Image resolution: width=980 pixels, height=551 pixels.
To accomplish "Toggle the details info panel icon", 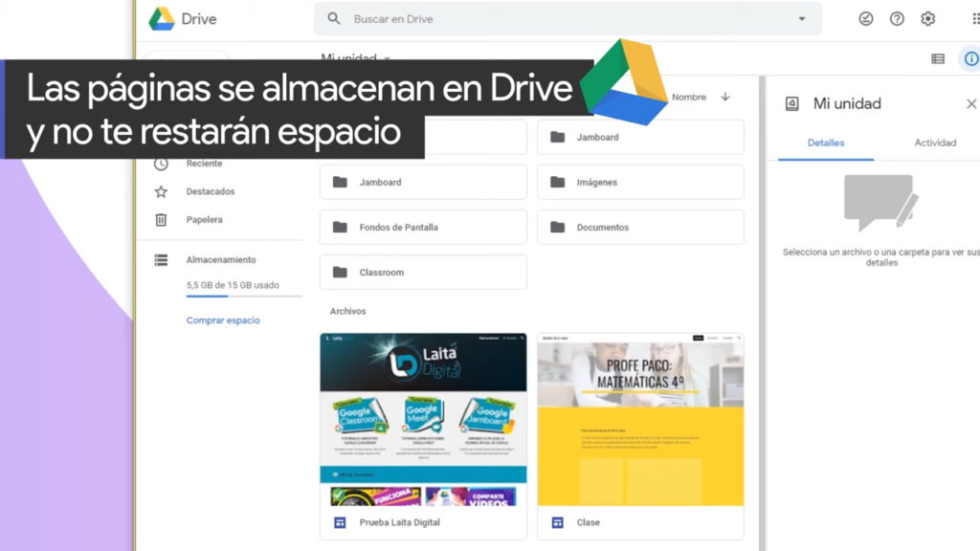I will 970,58.
